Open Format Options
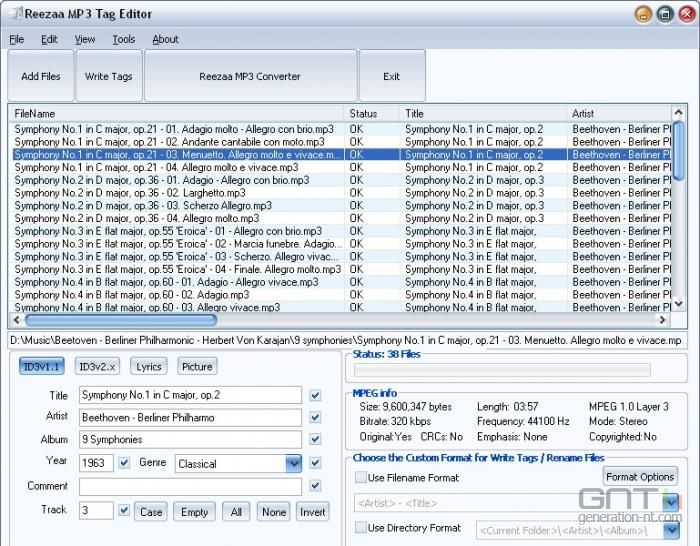Viewport: 700px width, 546px height. [640, 477]
